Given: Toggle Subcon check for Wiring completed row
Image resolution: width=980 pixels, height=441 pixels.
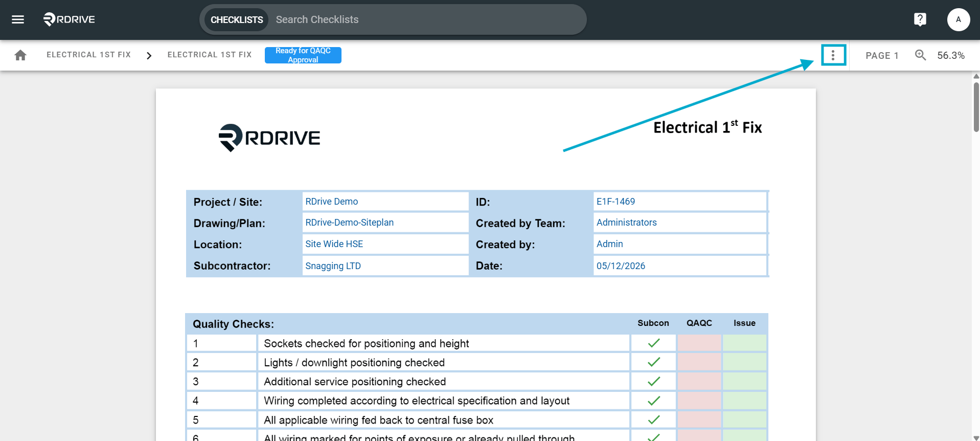Looking at the screenshot, I should (x=653, y=401).
